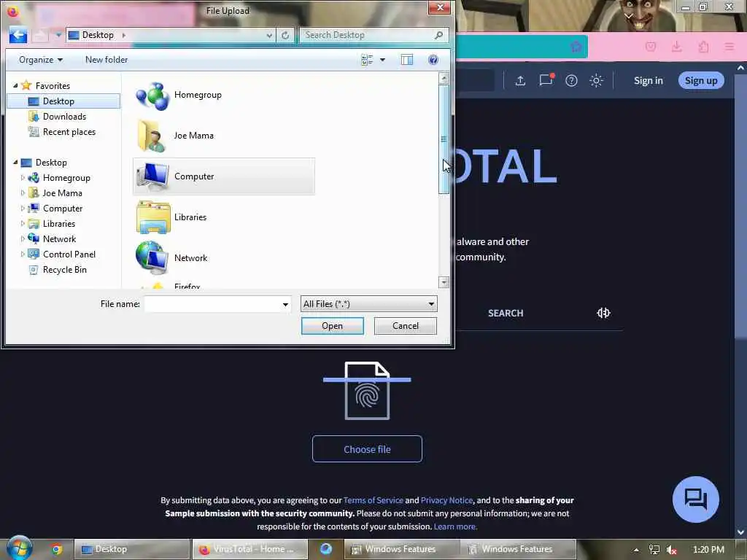Click the Learn more link
Image resolution: width=747 pixels, height=560 pixels.
point(454,526)
